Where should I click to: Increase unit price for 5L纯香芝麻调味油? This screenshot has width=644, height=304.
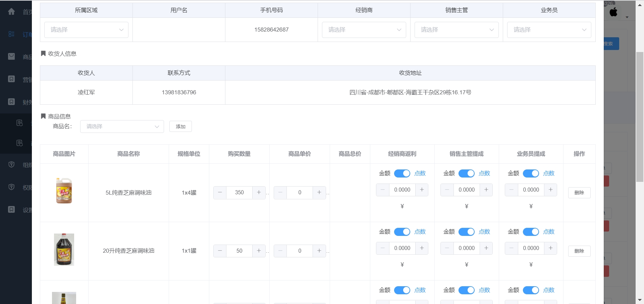coord(319,193)
